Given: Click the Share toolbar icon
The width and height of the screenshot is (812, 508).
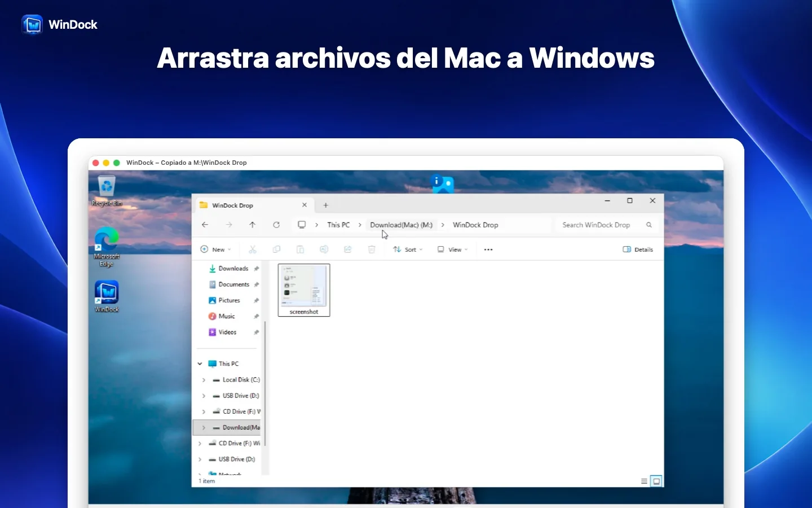Looking at the screenshot, I should pyautogui.click(x=347, y=249).
